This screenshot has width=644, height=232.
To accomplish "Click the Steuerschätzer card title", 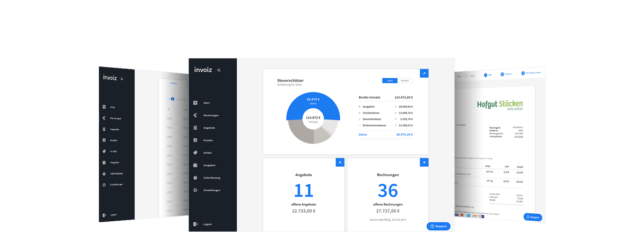I will pyautogui.click(x=290, y=80).
